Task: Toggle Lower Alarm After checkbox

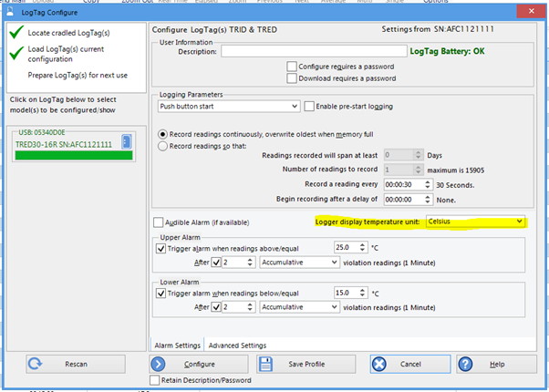Action: tap(216, 307)
